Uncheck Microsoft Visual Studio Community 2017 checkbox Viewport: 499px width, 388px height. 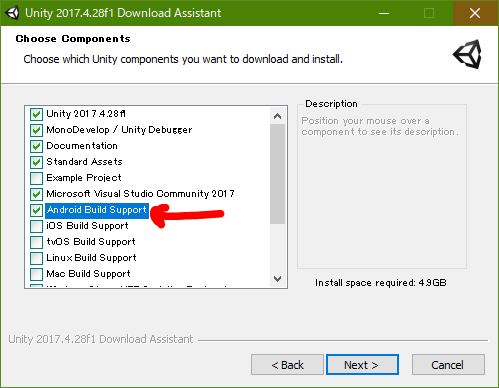pyautogui.click(x=36, y=194)
